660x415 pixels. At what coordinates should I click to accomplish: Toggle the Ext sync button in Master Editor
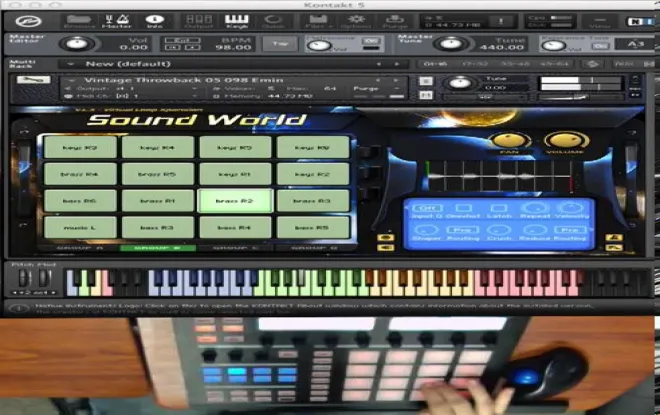coord(182,40)
